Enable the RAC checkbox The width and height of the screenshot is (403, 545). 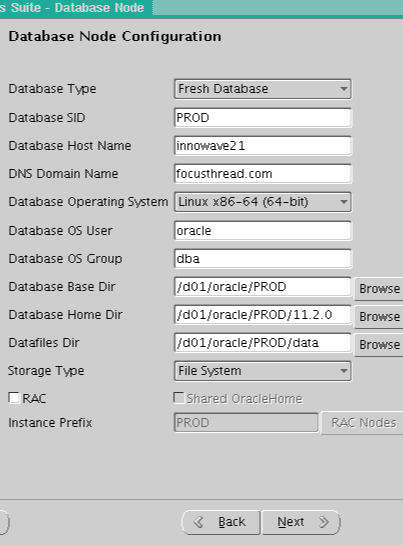pos(14,398)
